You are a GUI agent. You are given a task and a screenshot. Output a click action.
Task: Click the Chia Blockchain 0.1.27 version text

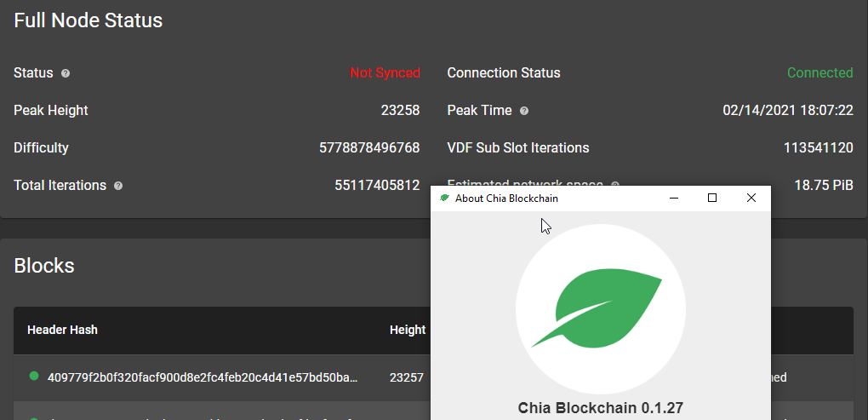point(601,408)
